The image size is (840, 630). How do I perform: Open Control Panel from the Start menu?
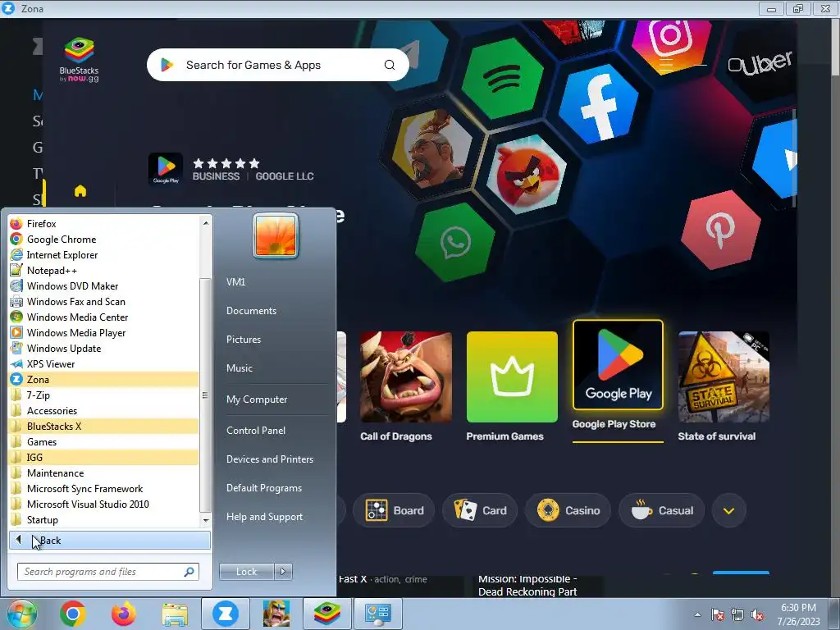(x=256, y=431)
